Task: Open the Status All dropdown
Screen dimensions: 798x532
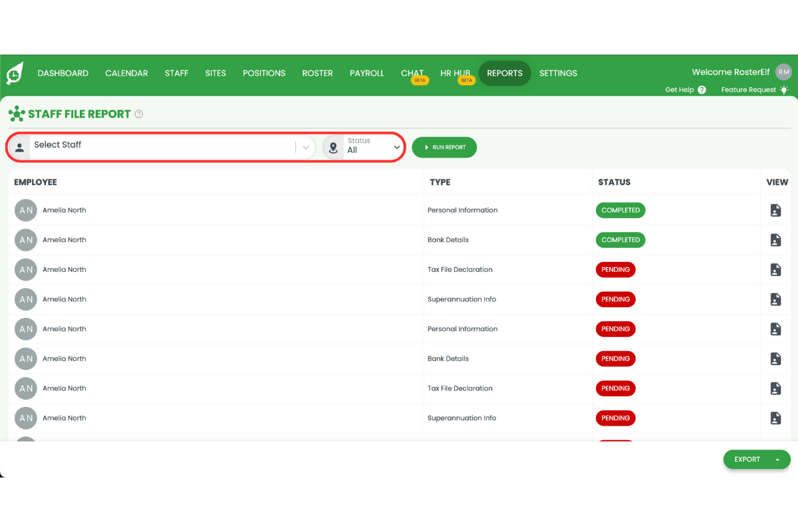Action: (396, 147)
